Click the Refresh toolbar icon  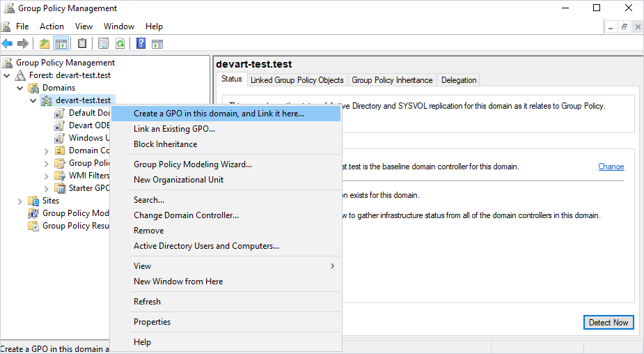[x=120, y=44]
